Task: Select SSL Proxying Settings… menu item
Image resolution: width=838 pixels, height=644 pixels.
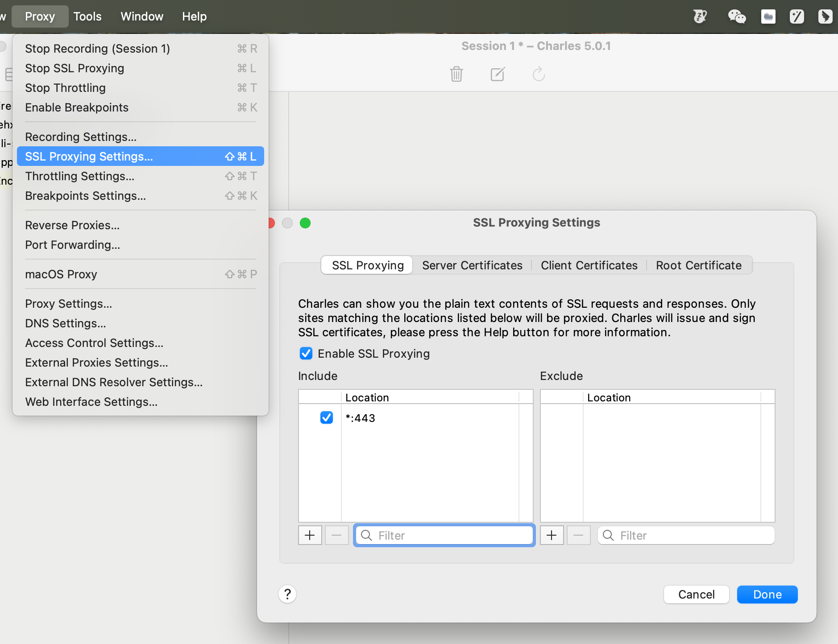Action: 141,157
